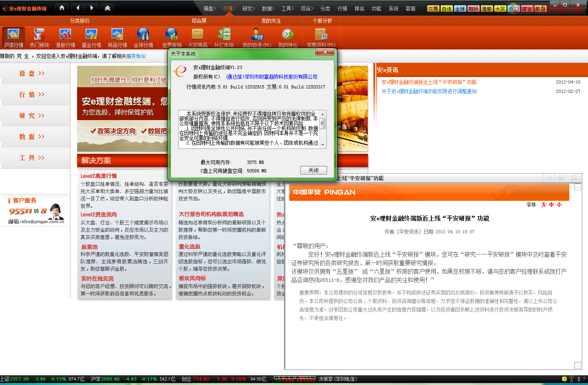Click the 自选 shortcut button

(446, 9)
